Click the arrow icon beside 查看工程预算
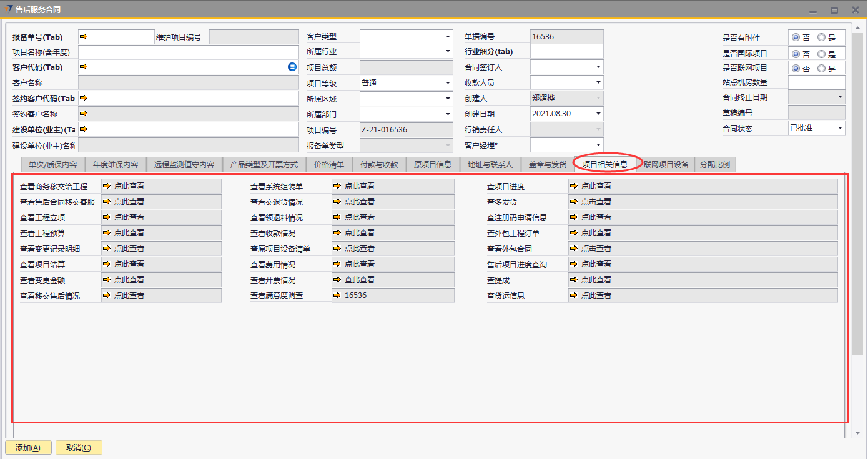The image size is (868, 459). click(x=107, y=233)
